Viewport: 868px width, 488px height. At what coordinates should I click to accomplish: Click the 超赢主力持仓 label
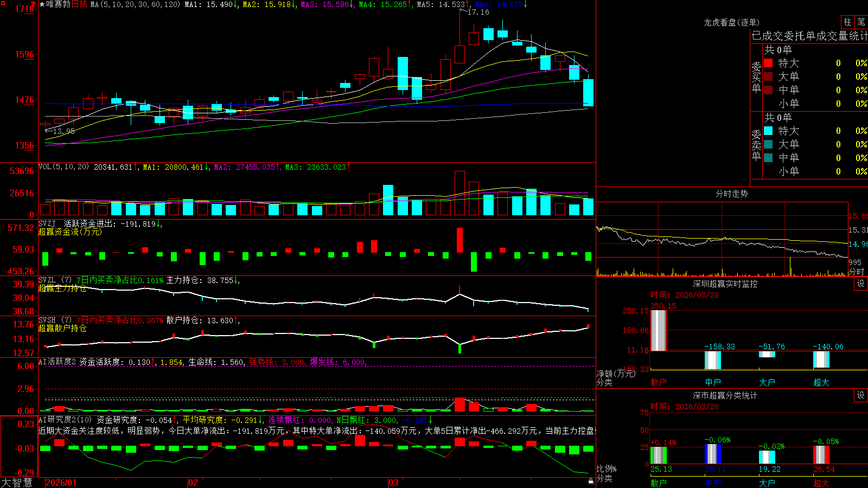[62, 288]
